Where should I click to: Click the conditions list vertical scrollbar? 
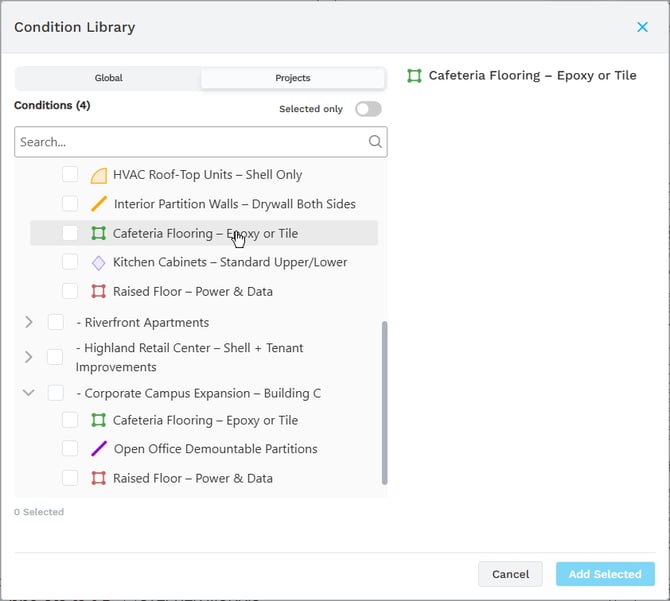(x=382, y=400)
